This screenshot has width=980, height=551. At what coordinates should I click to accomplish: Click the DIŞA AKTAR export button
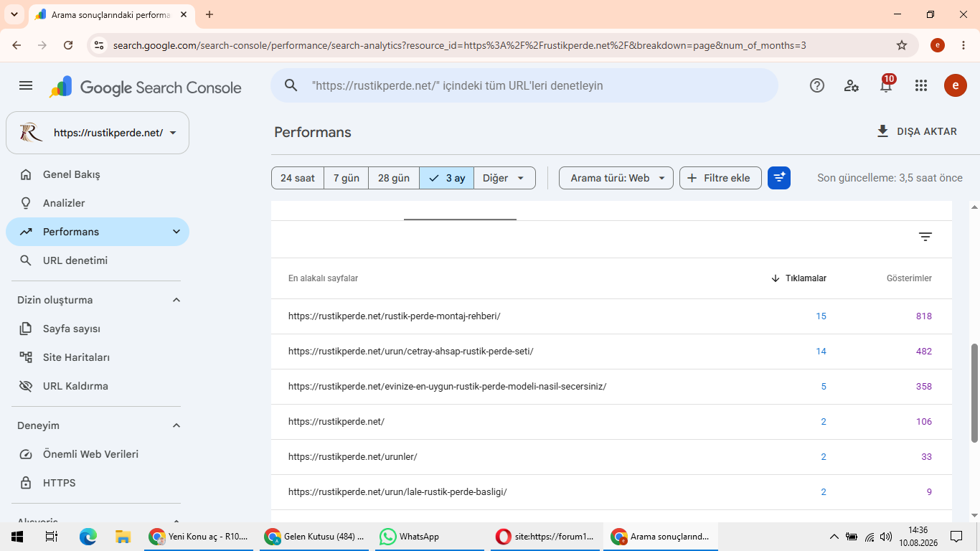[917, 132]
